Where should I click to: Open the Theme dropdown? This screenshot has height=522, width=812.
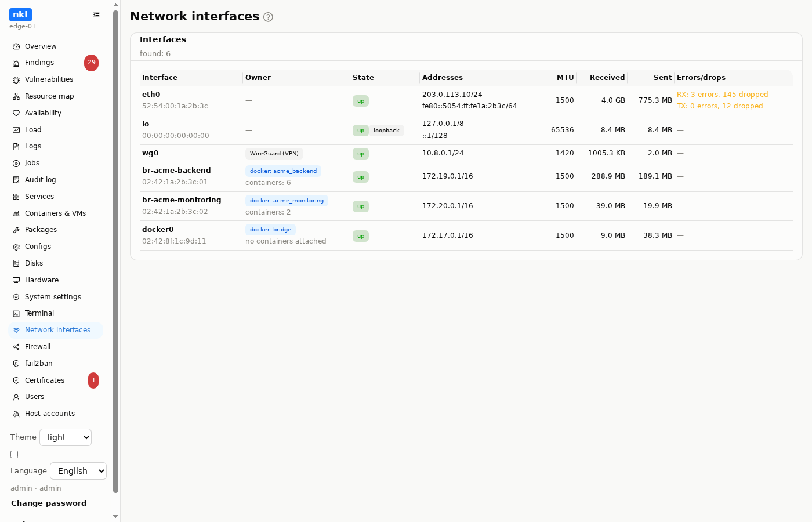point(66,437)
